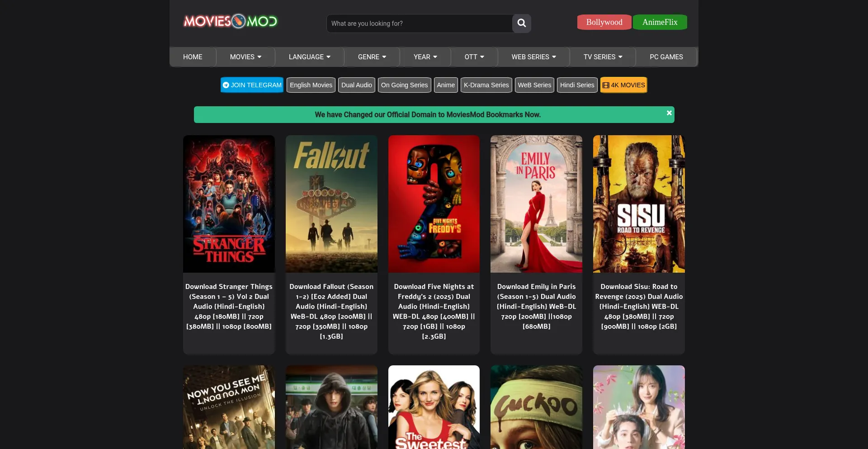
Task: Dismiss the domain change notice
Action: pos(669,113)
